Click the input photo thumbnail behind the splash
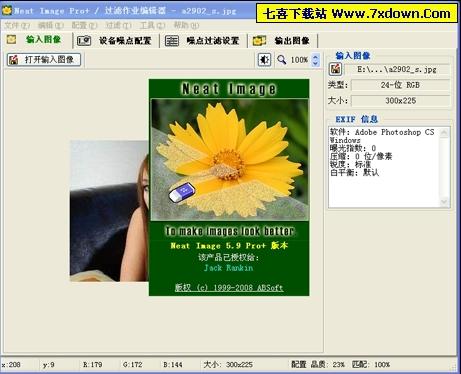Screen dimensions: 461x374 (109, 211)
